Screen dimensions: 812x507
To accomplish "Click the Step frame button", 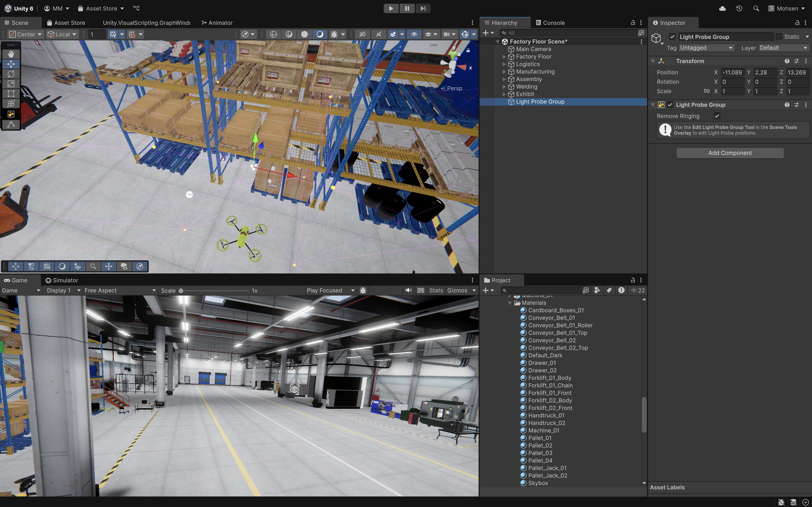I will [x=423, y=8].
